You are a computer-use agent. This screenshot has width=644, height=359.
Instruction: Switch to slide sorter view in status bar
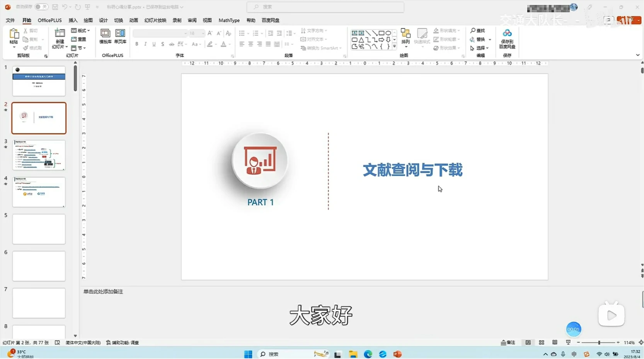tap(542, 343)
